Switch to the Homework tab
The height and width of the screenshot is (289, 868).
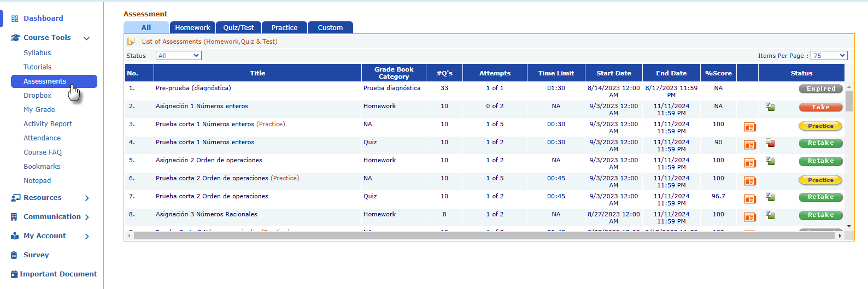coord(192,28)
